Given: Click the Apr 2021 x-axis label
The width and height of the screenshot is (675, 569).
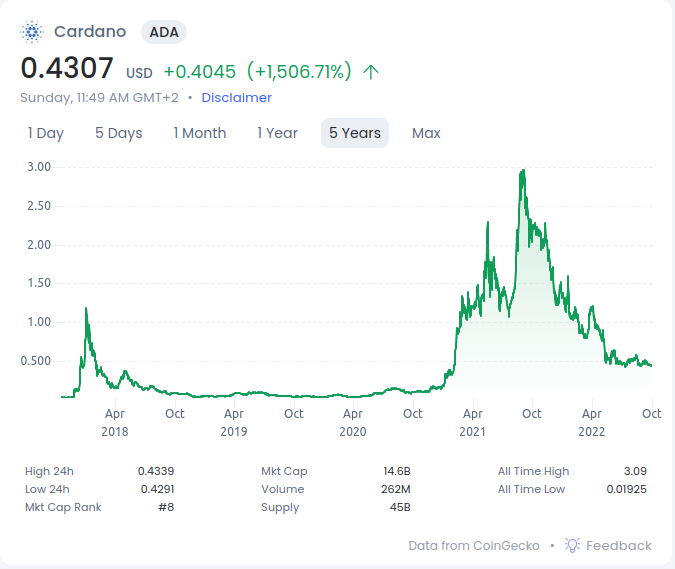Looking at the screenshot, I should [x=473, y=423].
